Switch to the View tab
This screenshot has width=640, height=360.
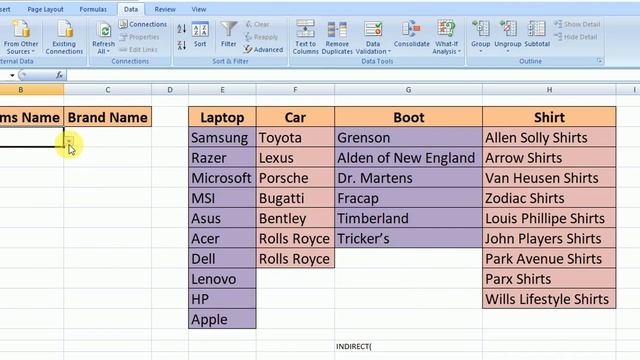click(199, 9)
